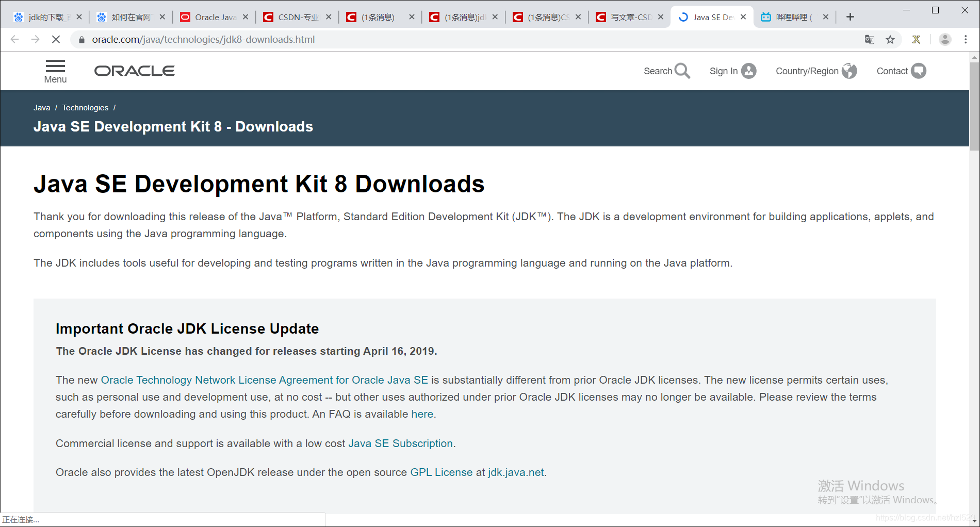
Task: Close the Oracle Java tab
Action: point(246,17)
